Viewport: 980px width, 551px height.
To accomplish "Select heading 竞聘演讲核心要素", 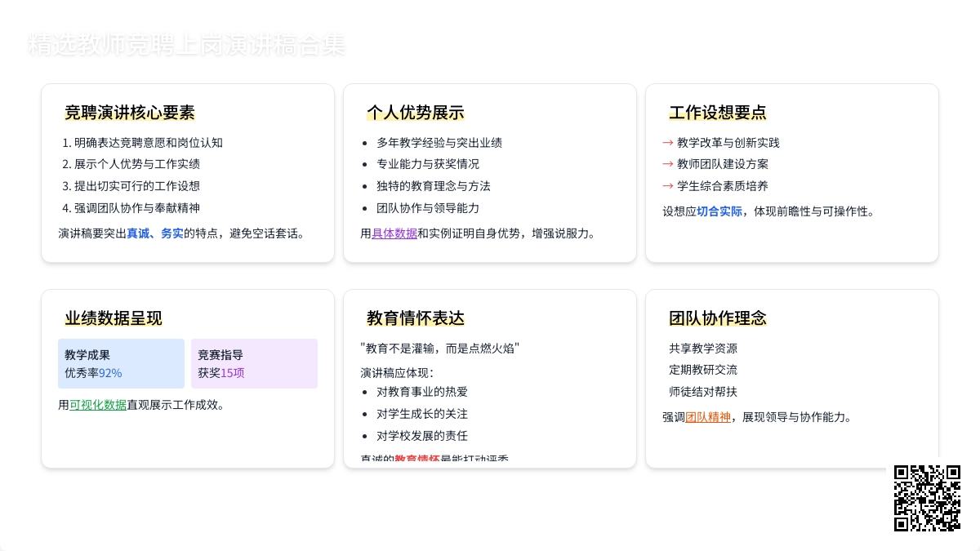I will tap(130, 113).
